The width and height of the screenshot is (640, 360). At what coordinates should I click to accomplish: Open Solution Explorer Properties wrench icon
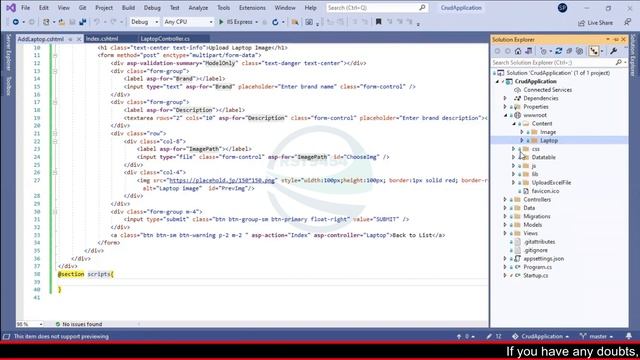click(613, 51)
